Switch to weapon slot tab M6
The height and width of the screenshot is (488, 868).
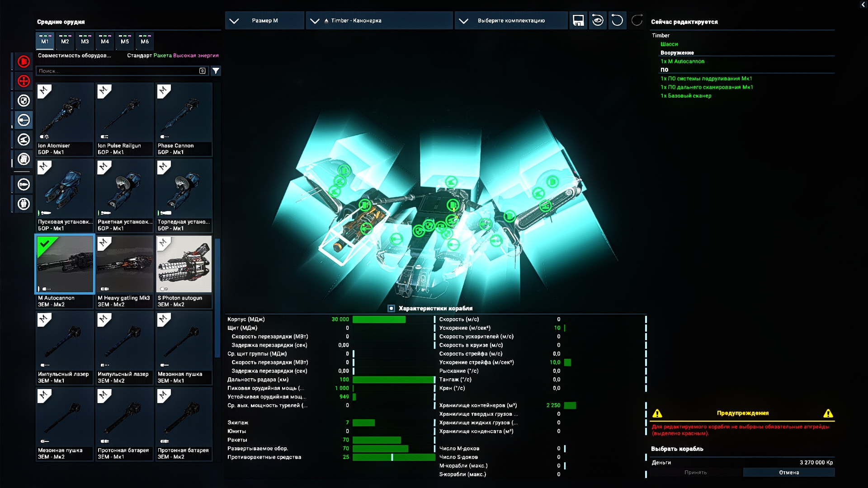tap(145, 41)
